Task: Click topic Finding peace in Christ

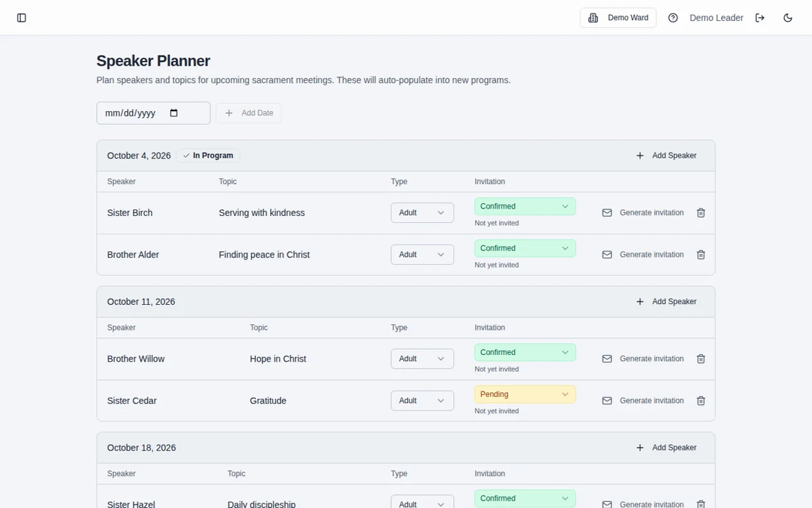Action: click(265, 255)
